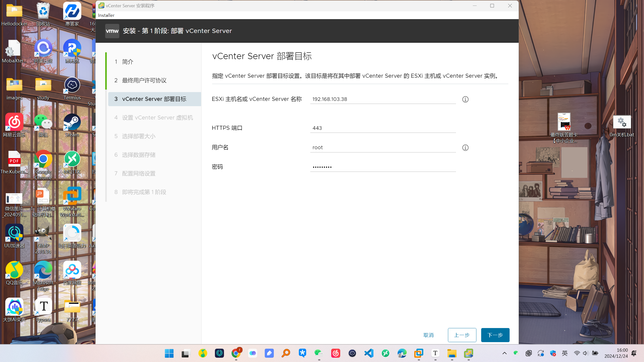Open the 惠管家 desktop shortcut
The width and height of the screenshot is (644, 362).
(72, 15)
